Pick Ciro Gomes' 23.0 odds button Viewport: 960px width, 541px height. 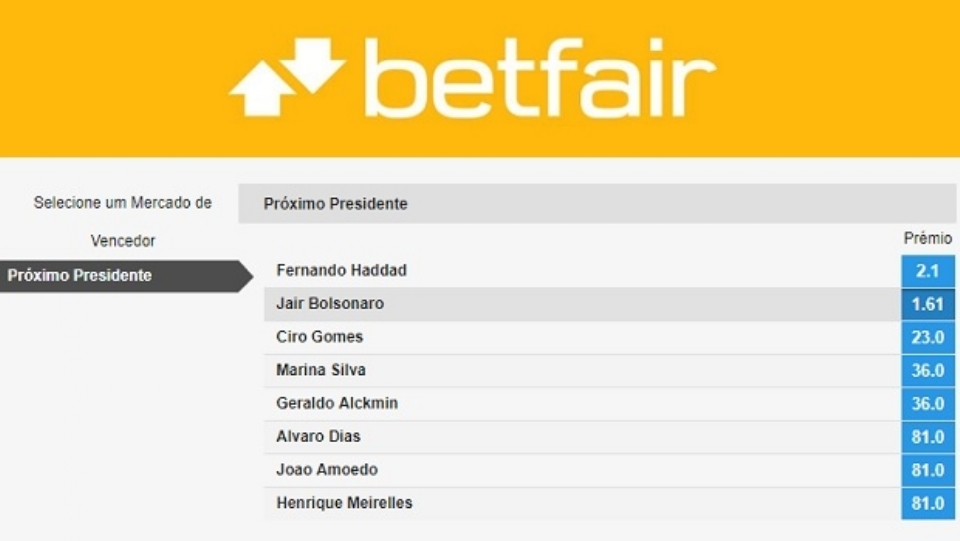(927, 337)
